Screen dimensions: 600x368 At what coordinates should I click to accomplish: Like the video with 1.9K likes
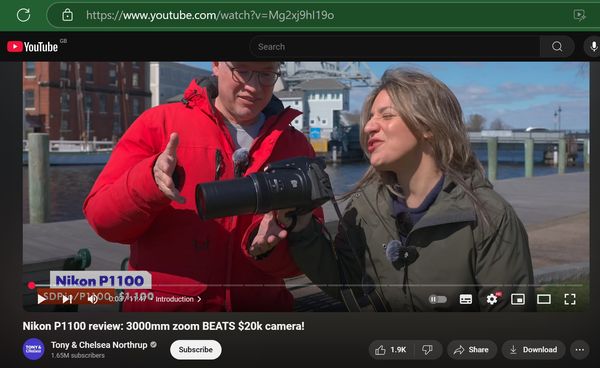(391, 350)
